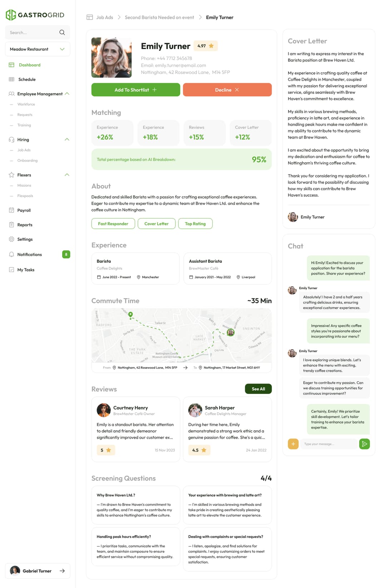Viewport: 386px width, 588px height.
Task: Click Add To Shortlist button
Action: (135, 90)
